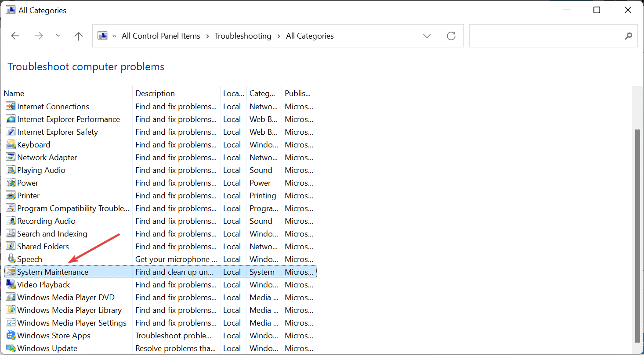Click the 'Printing' category cell
The image size is (644, 355).
click(263, 196)
